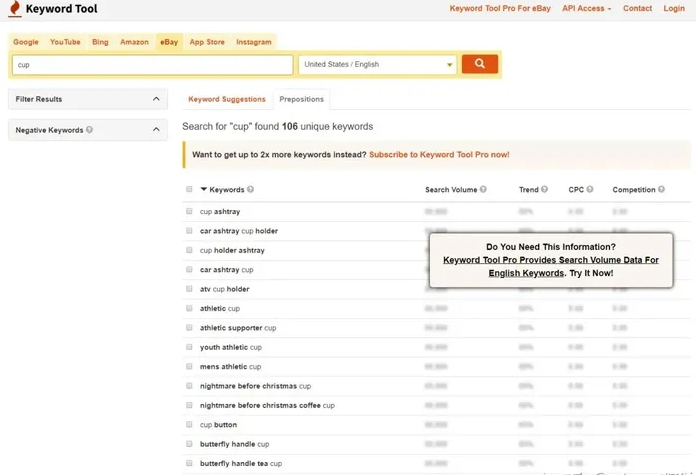Open the CPC column help icon
This screenshot has width=696, height=475.
[x=589, y=189]
